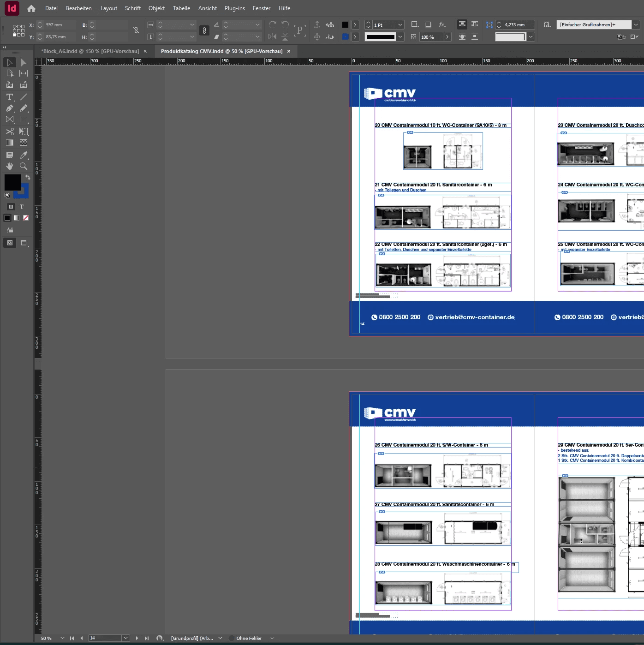Open the object style Einfacher Grafikrahmen dropdown

click(636, 25)
